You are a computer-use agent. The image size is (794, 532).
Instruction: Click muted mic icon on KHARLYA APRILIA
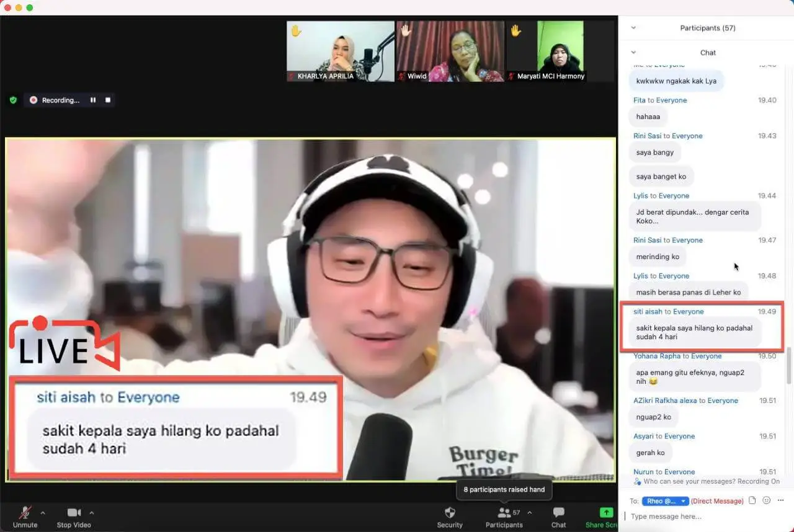coord(292,76)
